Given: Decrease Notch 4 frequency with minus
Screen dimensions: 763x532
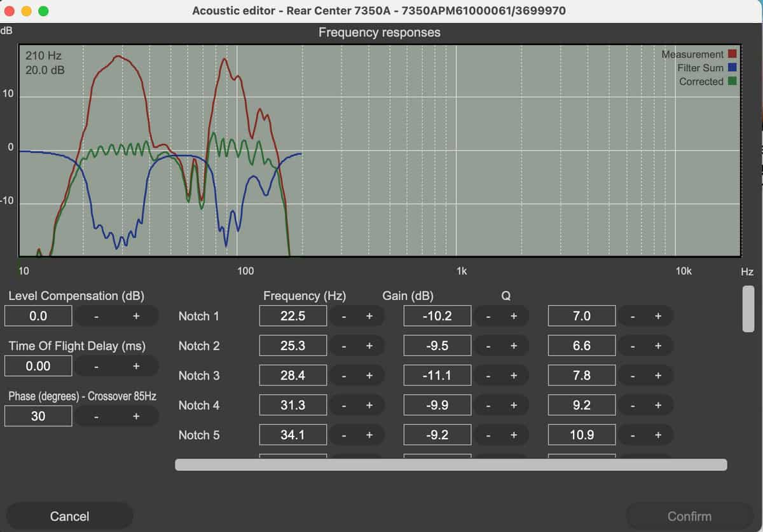Looking at the screenshot, I should 343,406.
